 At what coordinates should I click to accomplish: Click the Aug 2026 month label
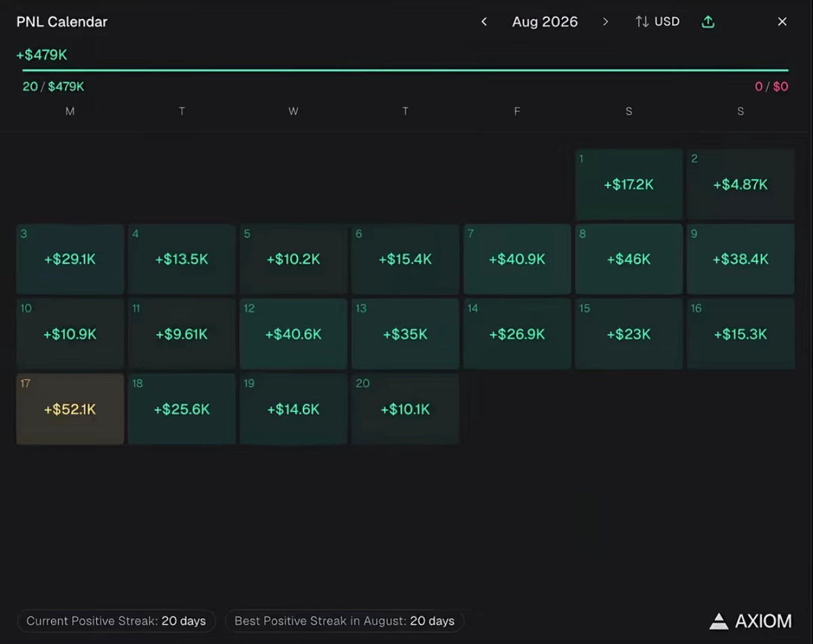click(x=545, y=22)
